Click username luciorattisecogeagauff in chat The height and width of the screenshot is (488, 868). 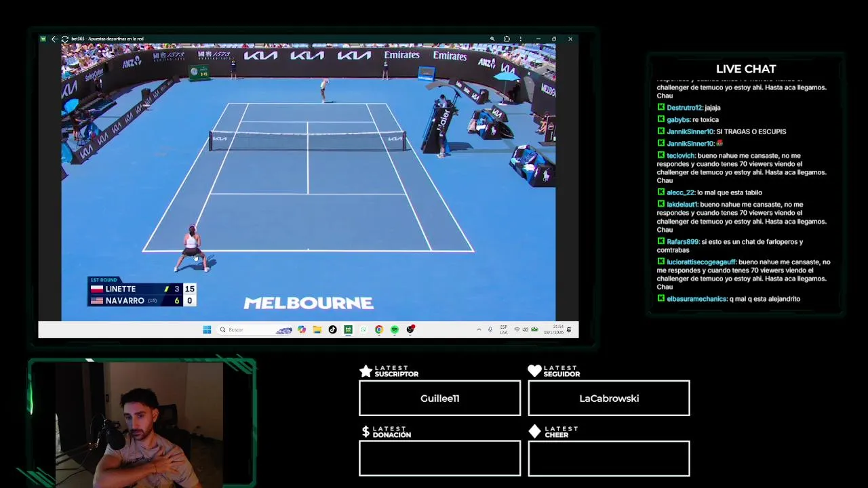click(x=701, y=262)
